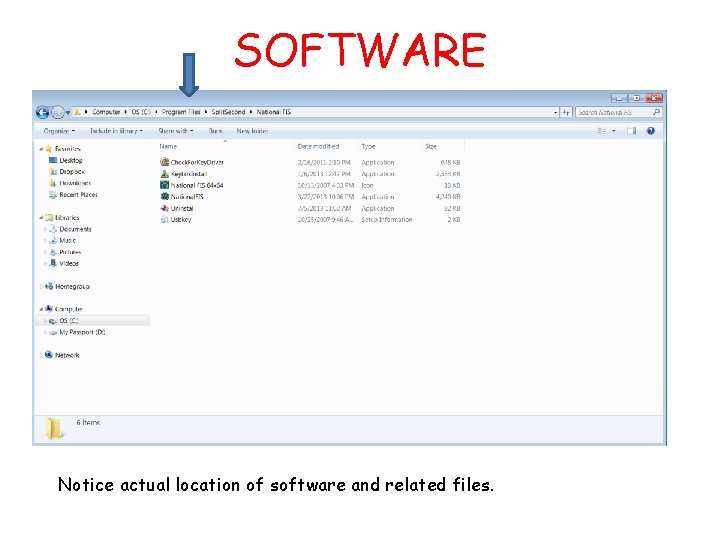Click the Network icon
This screenshot has height=540, width=720.
[x=49, y=355]
